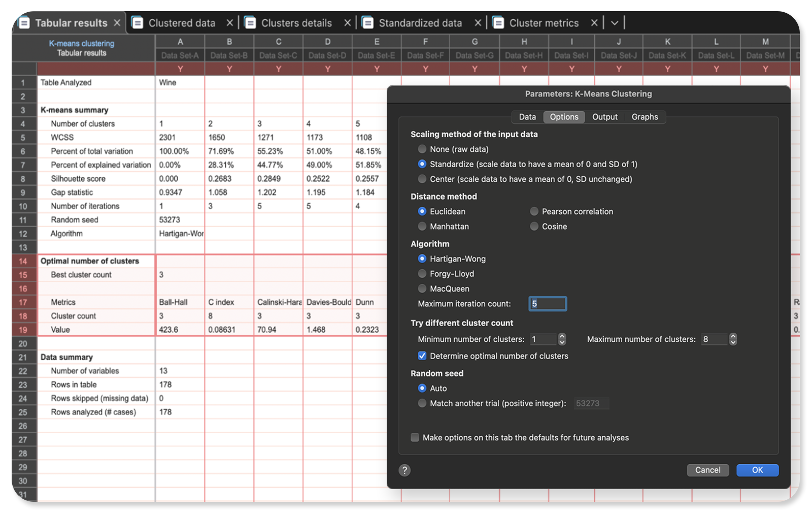Click the Gap statistic 1.058 cell
This screenshot has width=812, height=514.
pyautogui.click(x=229, y=192)
